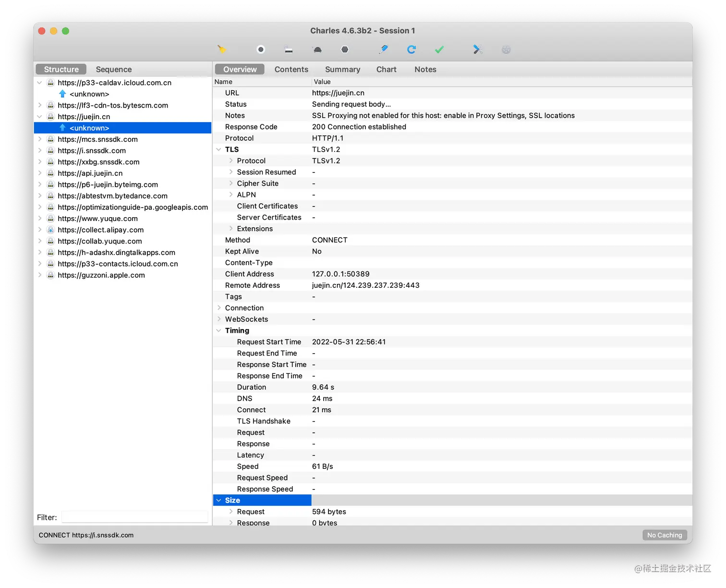Image resolution: width=726 pixels, height=588 pixels.
Task: Select https://guzzoni.apple.com host
Action: pos(101,275)
